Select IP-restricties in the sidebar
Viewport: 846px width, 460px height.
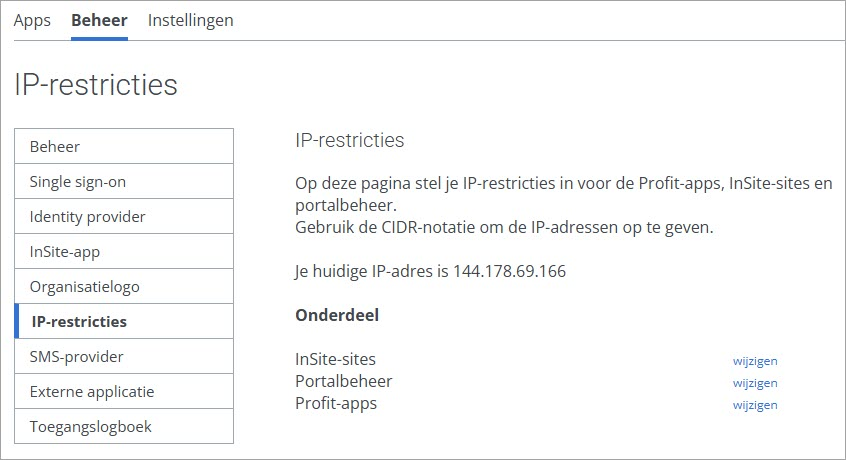tap(124, 321)
